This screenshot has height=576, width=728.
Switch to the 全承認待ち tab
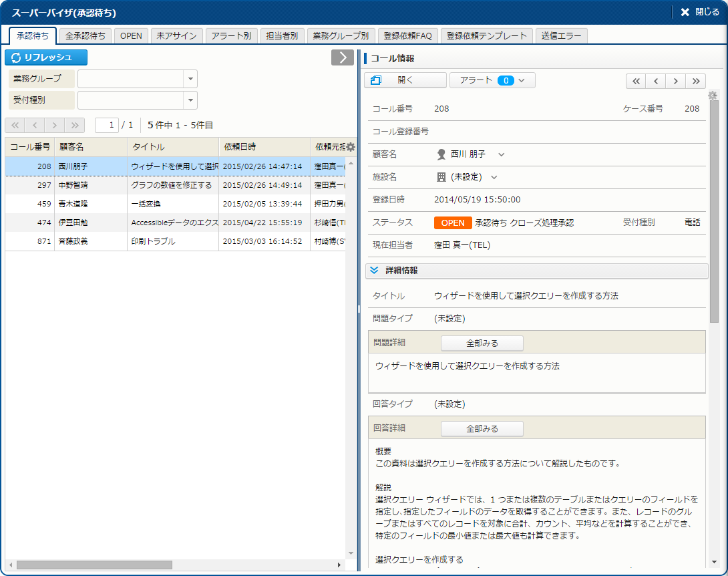pyautogui.click(x=85, y=36)
